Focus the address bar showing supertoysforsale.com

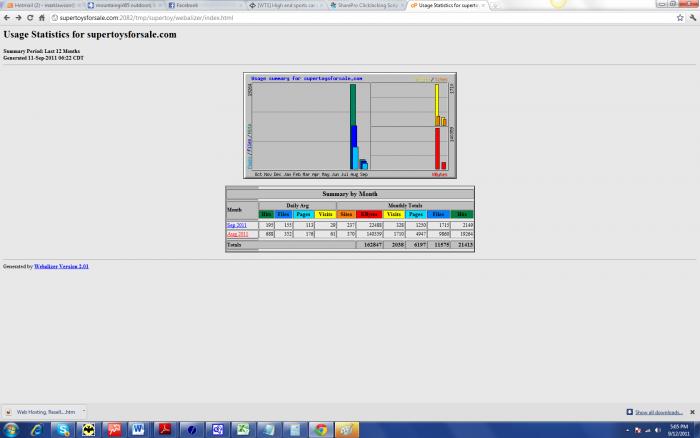click(x=362, y=18)
